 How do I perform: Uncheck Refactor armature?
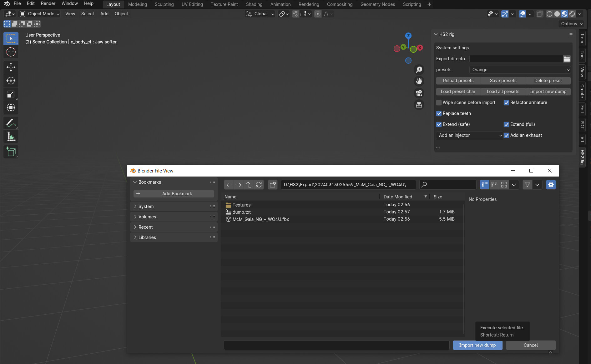point(507,102)
